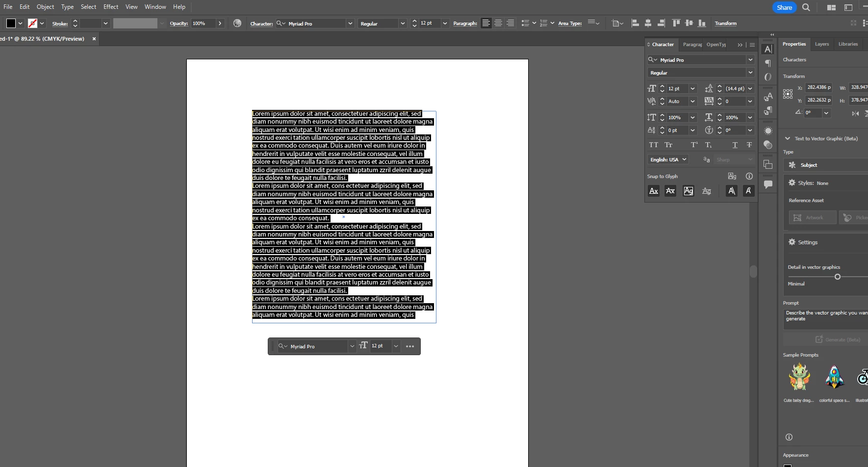Viewport: 868px width, 467px height.
Task: Open the Character panel dock icon
Action: 768,49
